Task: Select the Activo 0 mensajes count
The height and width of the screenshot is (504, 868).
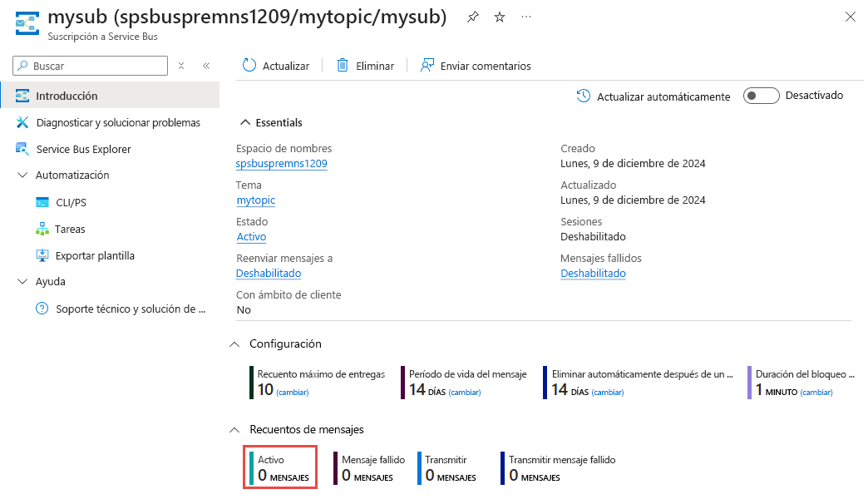Action: 280,468
